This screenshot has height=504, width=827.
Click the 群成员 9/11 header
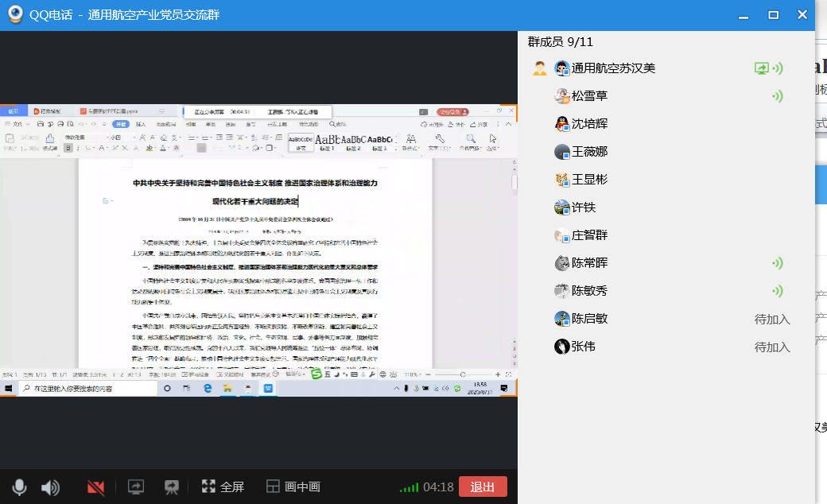click(x=560, y=42)
